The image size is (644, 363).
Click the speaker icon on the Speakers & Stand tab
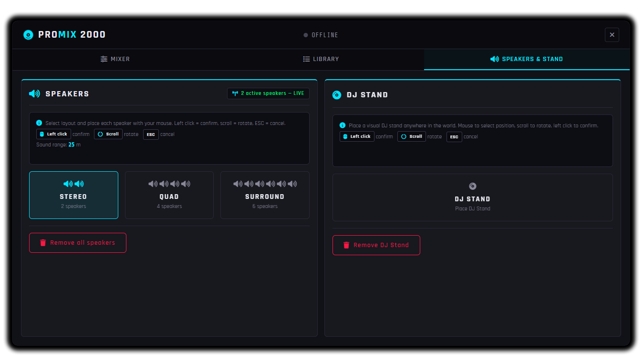(x=495, y=59)
